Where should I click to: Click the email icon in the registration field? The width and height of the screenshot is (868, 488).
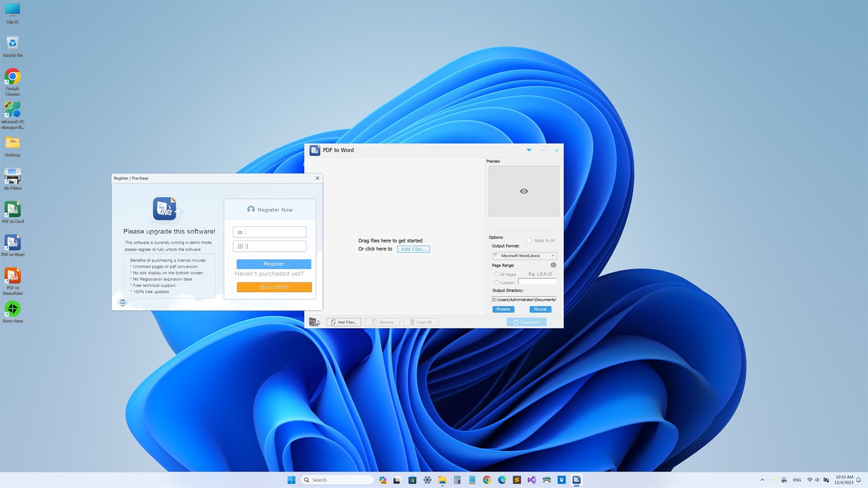(239, 231)
